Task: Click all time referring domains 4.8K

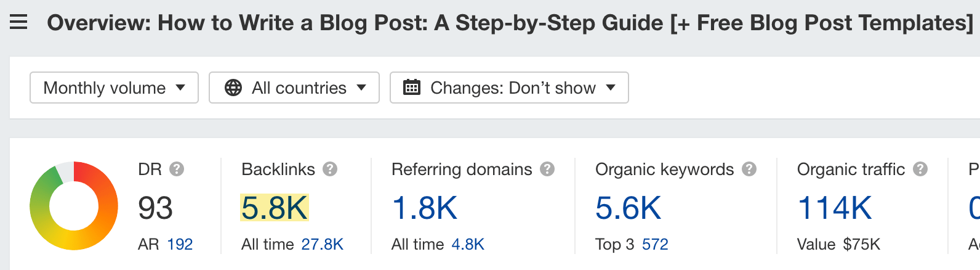Action: 468,244
